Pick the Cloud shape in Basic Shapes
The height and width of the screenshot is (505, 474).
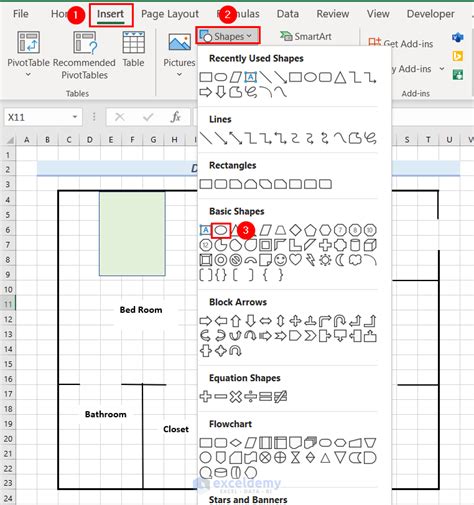[355, 260]
